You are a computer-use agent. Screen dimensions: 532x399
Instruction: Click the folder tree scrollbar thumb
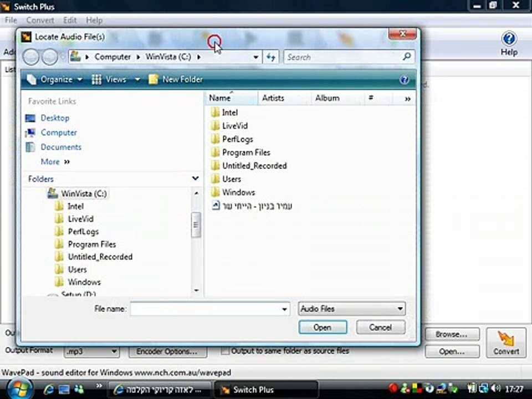196,224
